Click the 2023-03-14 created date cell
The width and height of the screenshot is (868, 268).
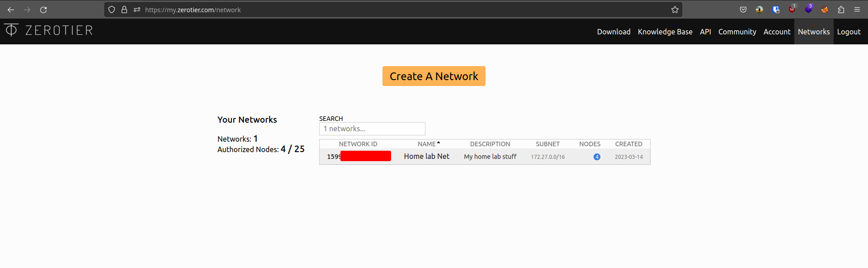tap(628, 157)
